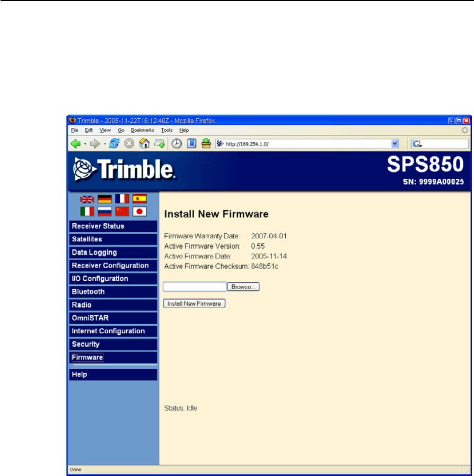Click the browser Forward arrow

tap(95, 144)
